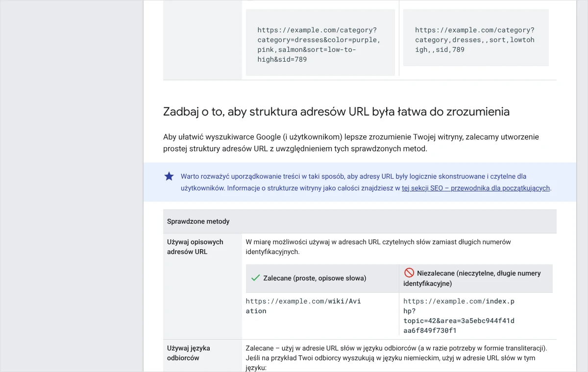Click the paragraph starting 'Aby ułatwić wyszukiwarce Google'

point(351,143)
